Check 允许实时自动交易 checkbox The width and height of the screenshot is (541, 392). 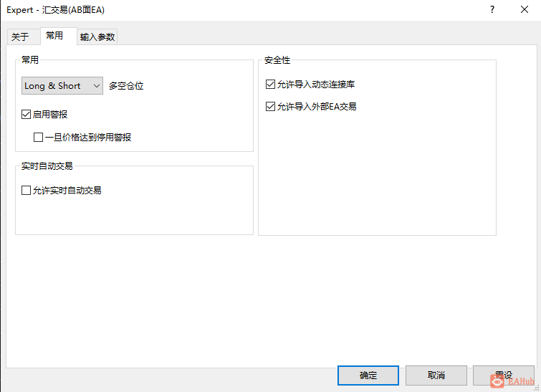tap(27, 190)
